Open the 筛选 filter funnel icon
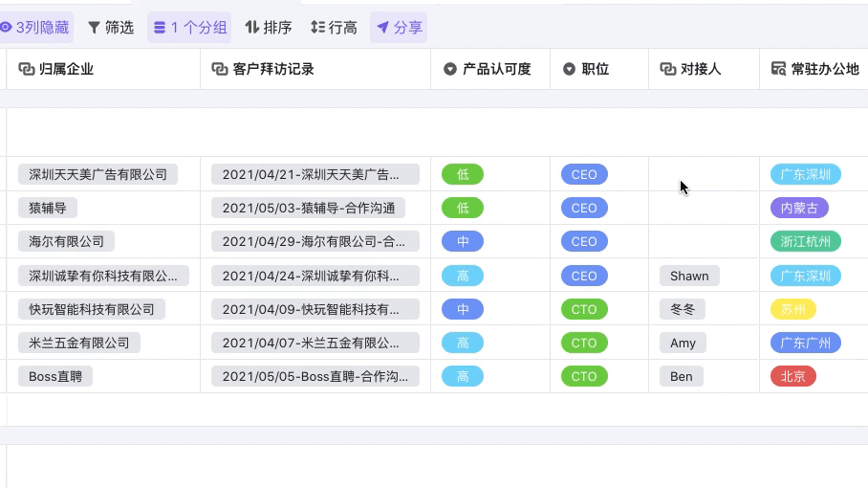 94,28
